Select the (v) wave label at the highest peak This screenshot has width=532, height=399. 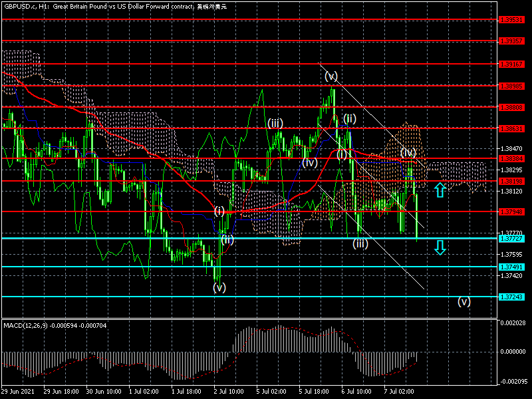point(331,76)
